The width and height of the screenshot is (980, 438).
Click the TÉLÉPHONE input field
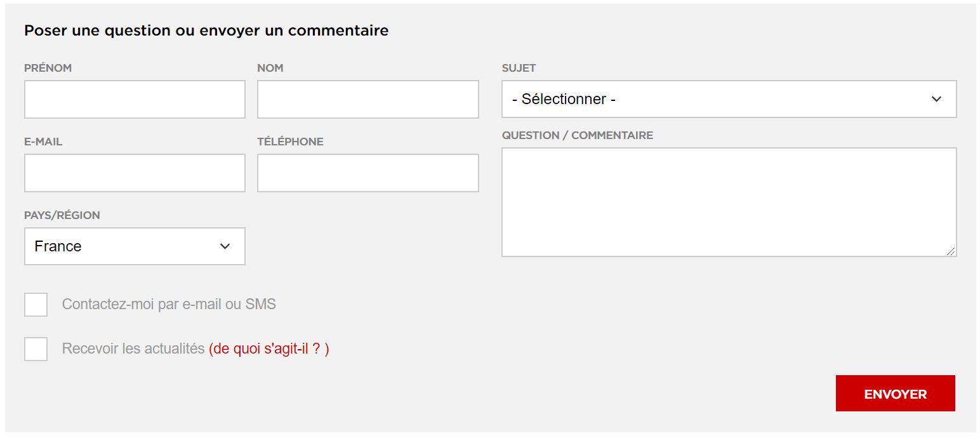tap(368, 173)
